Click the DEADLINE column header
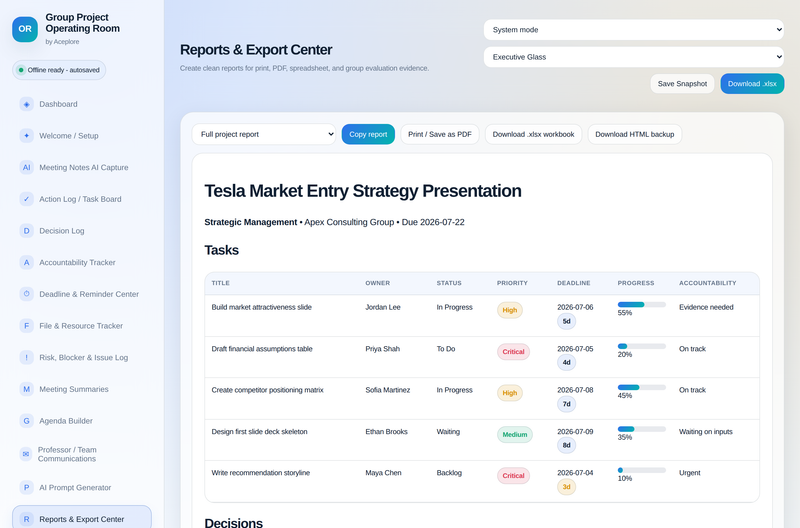Viewport: 800px width, 528px height. [x=573, y=283]
